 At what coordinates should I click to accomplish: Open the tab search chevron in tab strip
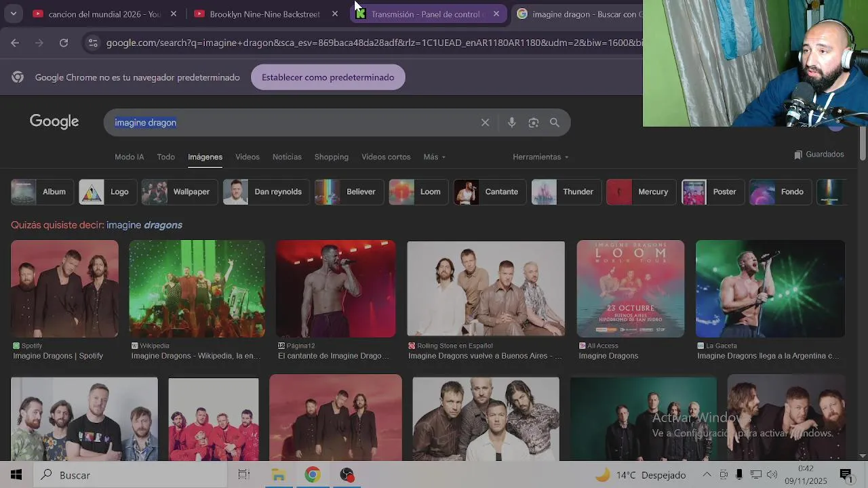point(13,14)
